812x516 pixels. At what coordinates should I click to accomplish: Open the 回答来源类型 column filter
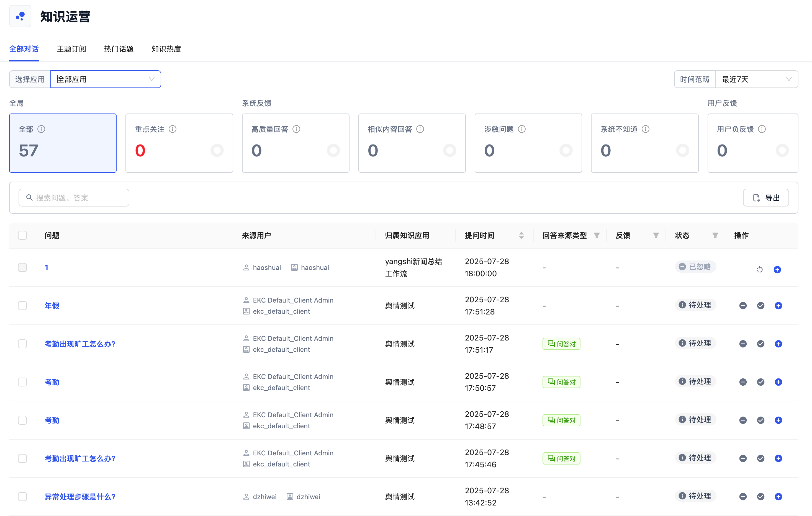[597, 235]
